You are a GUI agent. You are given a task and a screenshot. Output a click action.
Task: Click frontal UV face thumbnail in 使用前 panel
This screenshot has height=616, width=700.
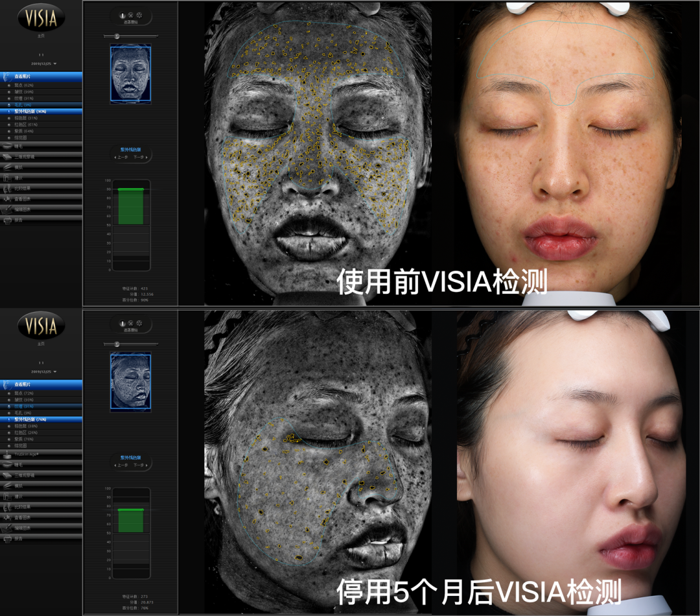pyautogui.click(x=130, y=74)
